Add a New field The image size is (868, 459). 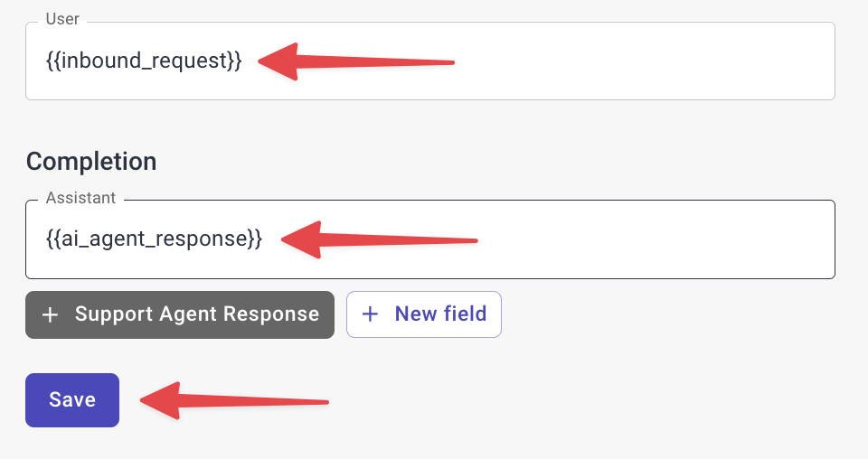coord(424,314)
